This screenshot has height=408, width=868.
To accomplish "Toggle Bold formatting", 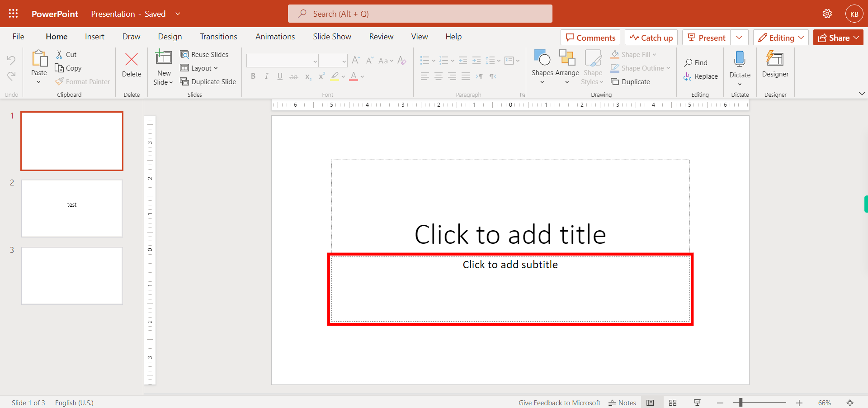I will [x=253, y=76].
